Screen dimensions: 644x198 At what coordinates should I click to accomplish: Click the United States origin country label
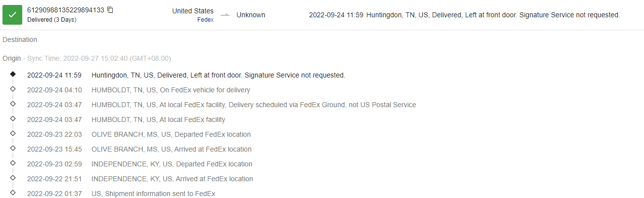(x=193, y=11)
